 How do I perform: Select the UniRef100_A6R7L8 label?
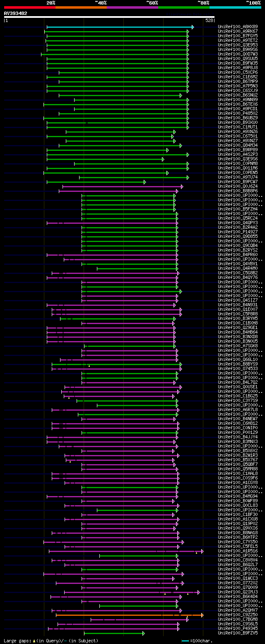[x=238, y=410]
